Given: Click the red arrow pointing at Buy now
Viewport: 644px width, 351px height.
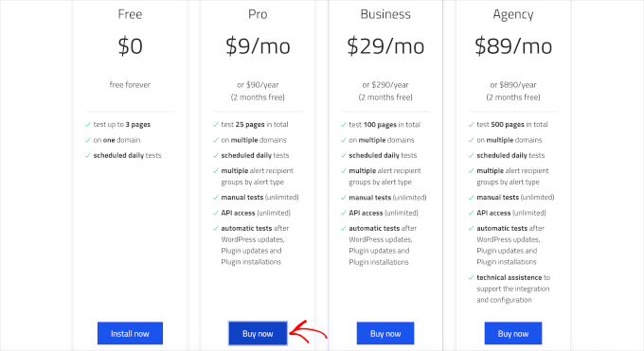Looking at the screenshot, I should 308,332.
